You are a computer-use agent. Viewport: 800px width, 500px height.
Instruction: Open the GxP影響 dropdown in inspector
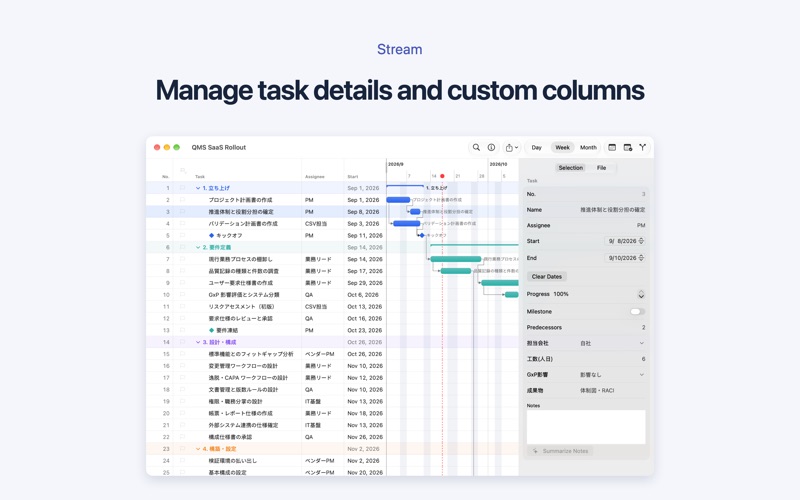612,374
